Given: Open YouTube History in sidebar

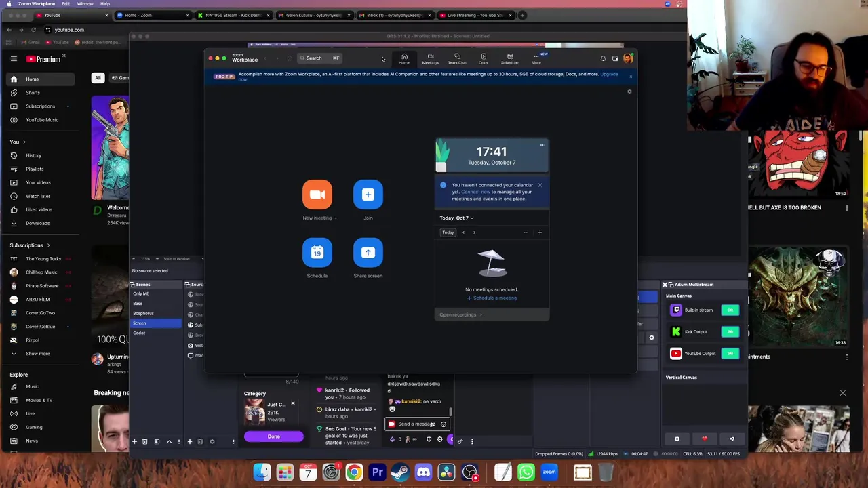Looking at the screenshot, I should click(39, 155).
